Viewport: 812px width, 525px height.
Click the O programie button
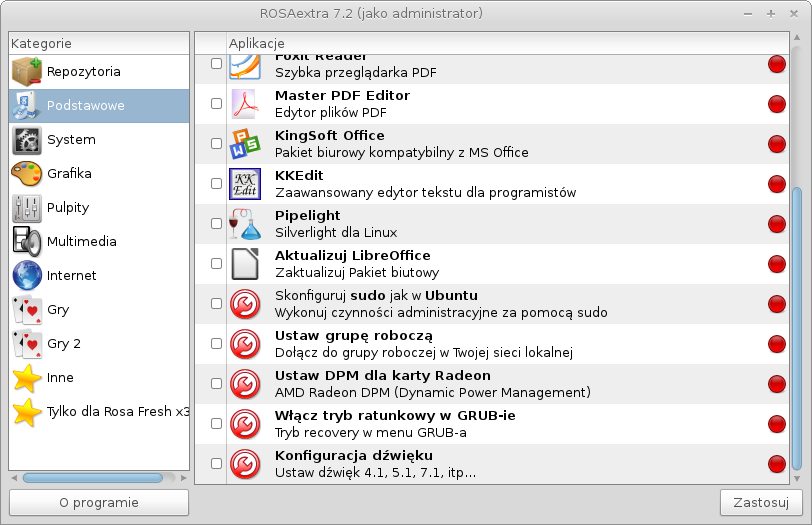[99, 503]
